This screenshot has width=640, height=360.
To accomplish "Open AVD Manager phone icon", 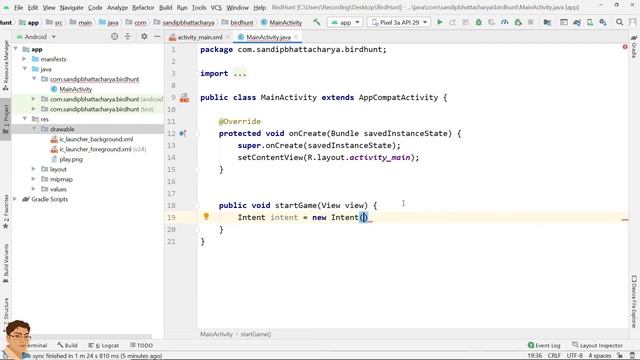I will [x=590, y=22].
